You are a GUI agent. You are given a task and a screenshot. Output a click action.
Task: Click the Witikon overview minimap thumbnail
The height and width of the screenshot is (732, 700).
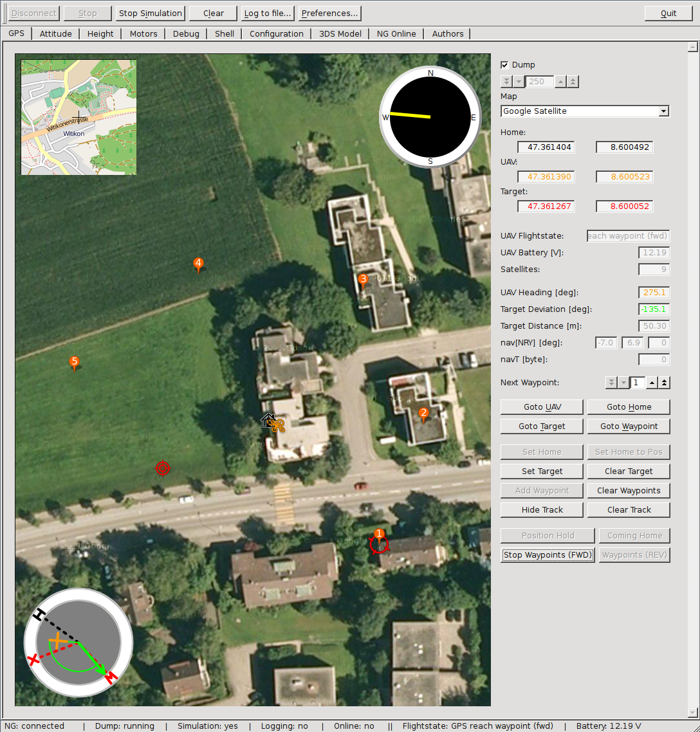point(78,117)
